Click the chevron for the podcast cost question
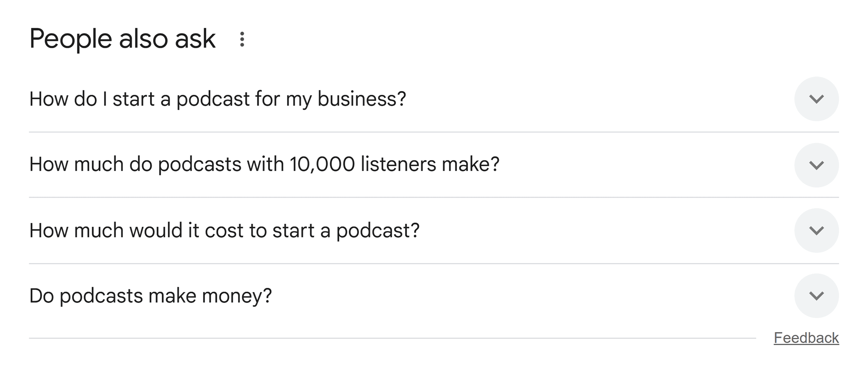 click(x=817, y=230)
